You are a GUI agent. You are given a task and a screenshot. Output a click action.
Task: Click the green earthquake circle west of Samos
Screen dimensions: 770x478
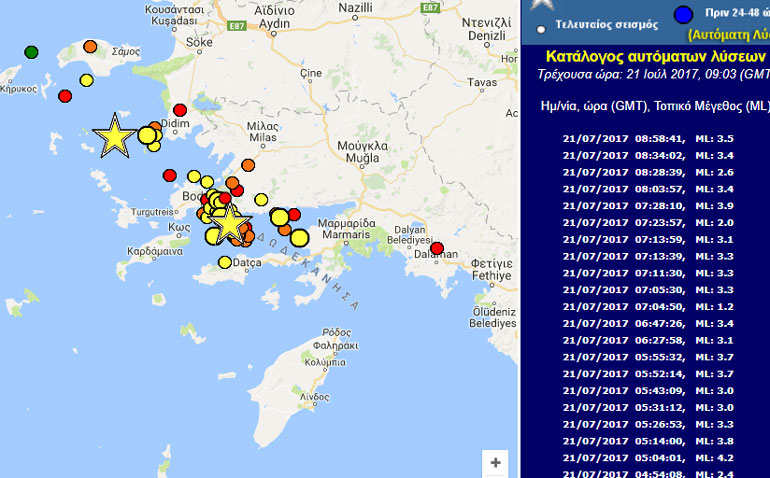(x=31, y=52)
